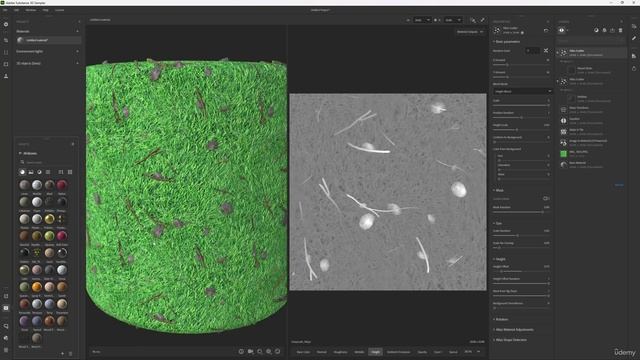Select the Equalize layer row

click(591, 121)
